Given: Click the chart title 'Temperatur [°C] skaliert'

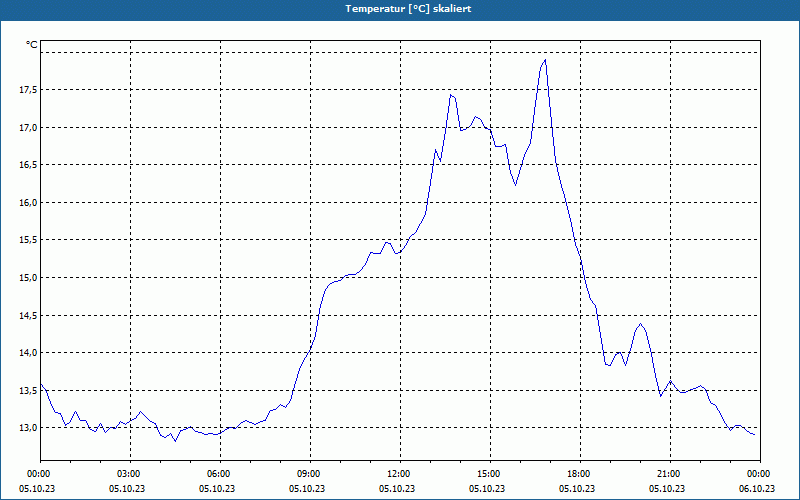Looking at the screenshot, I should click(x=408, y=9).
